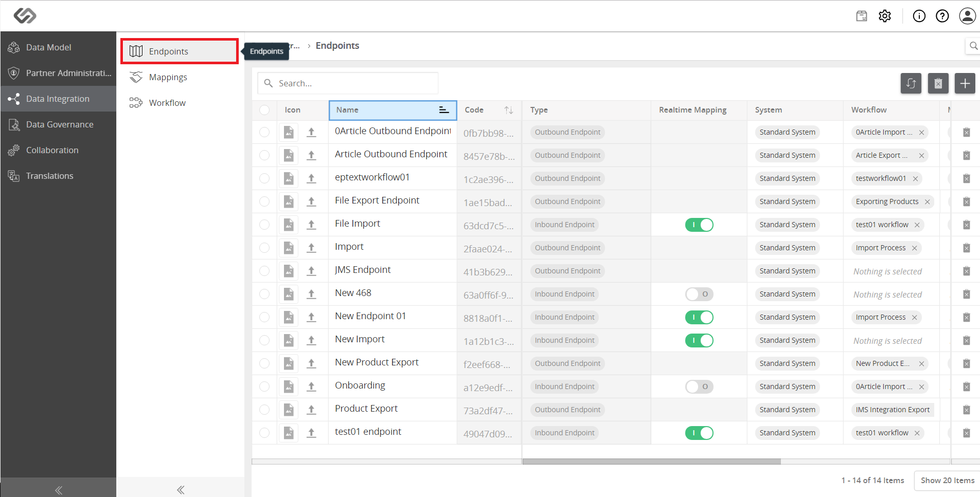Open the user profile avatar
Viewport: 980px width, 497px height.
pyautogui.click(x=968, y=16)
